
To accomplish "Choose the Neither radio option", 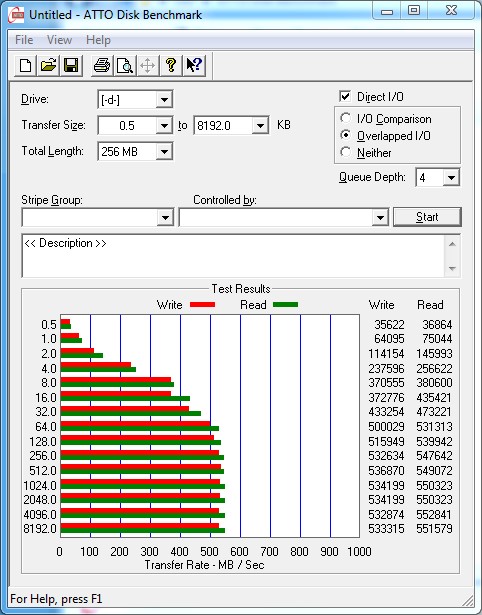I will pyautogui.click(x=346, y=152).
